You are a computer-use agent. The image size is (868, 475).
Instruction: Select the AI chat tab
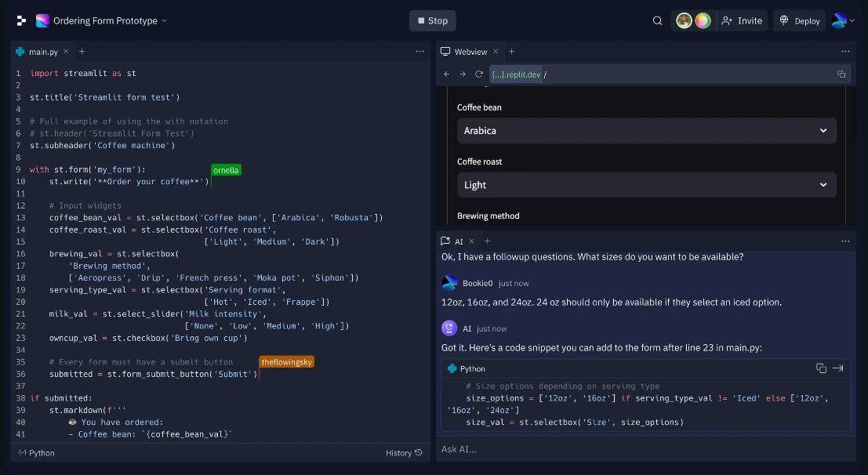coord(459,241)
